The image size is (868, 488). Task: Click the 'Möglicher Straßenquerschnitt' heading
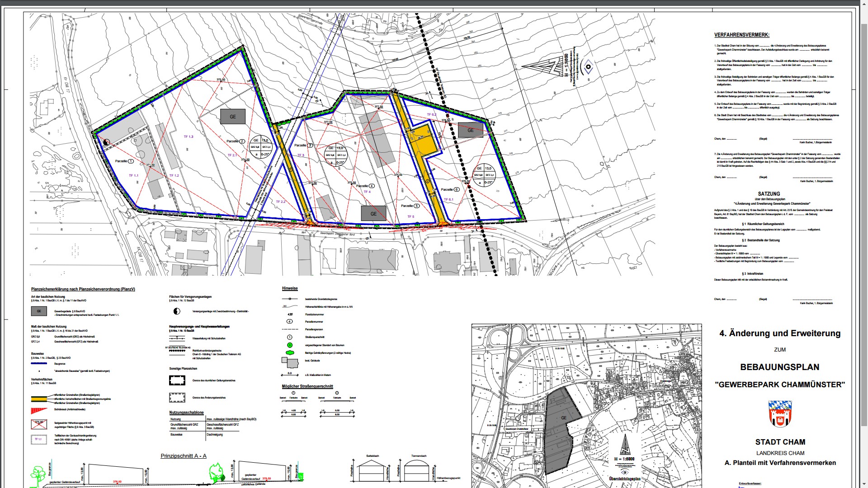tap(307, 386)
